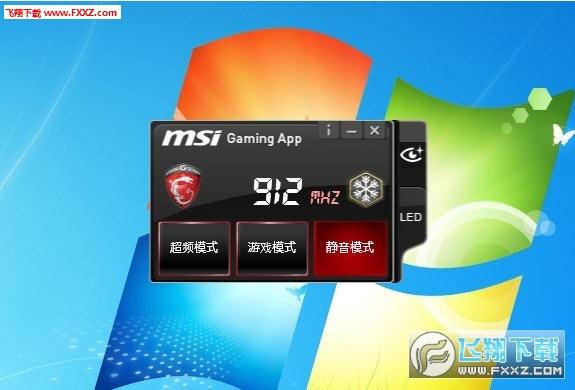Screen dimensions: 575x390
Task: Click the snowflake cooling icon
Action: point(366,190)
